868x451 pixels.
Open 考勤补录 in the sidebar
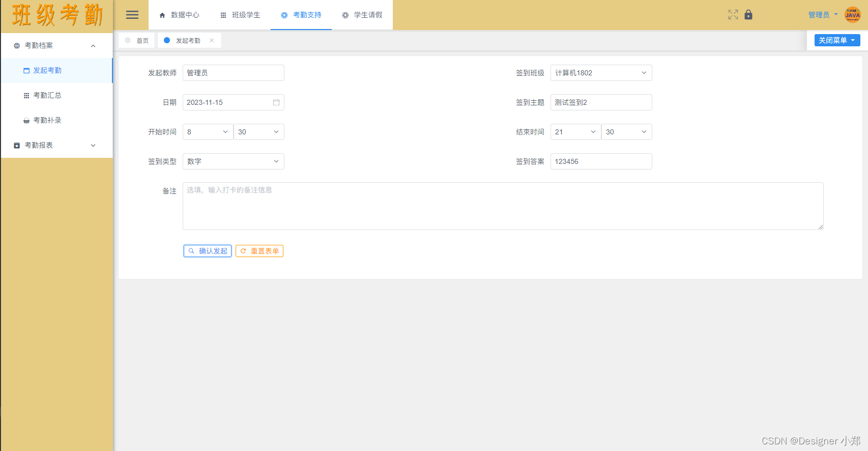point(56,120)
